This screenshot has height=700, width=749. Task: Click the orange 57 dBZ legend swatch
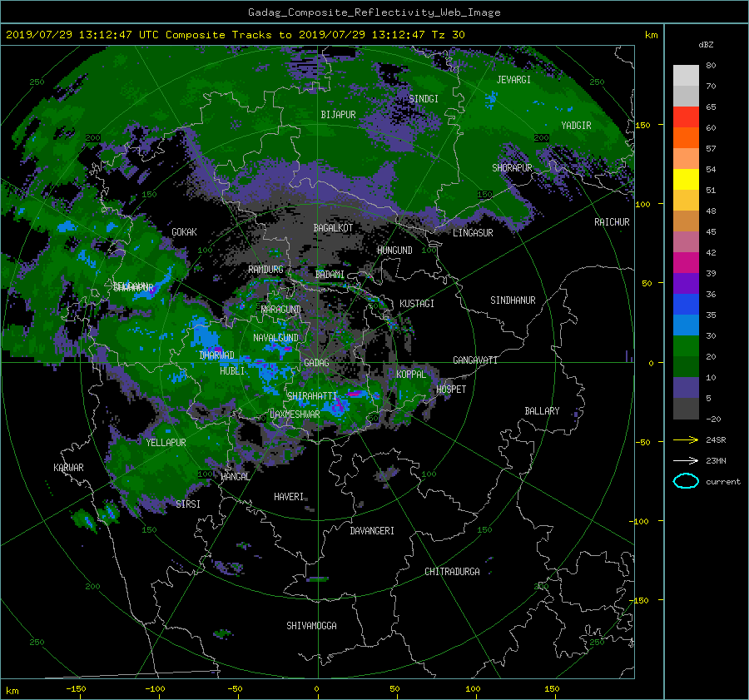pyautogui.click(x=686, y=137)
